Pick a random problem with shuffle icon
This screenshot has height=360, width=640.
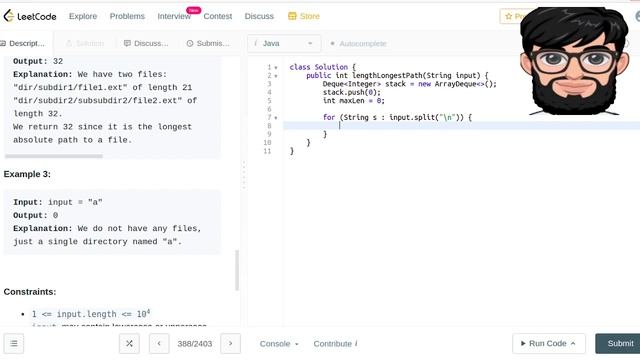(129, 344)
